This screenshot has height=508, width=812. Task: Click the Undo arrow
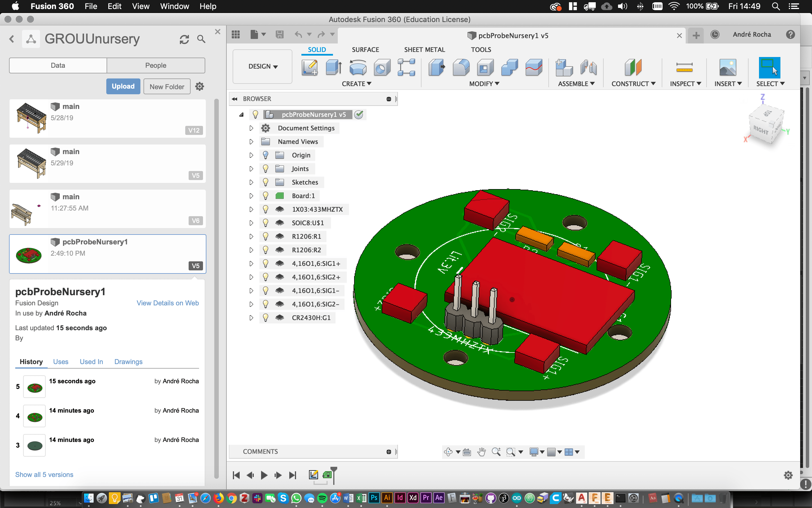298,34
